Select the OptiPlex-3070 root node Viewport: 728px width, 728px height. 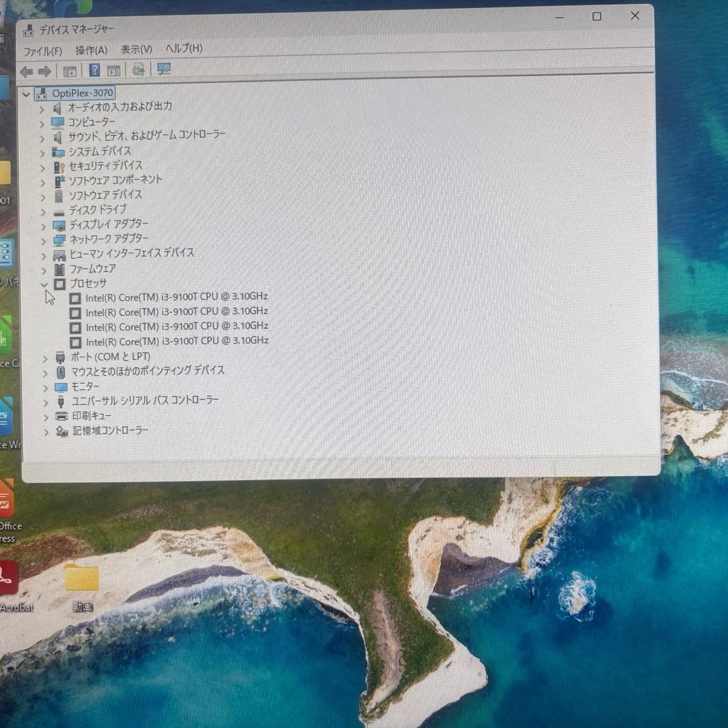click(83, 93)
